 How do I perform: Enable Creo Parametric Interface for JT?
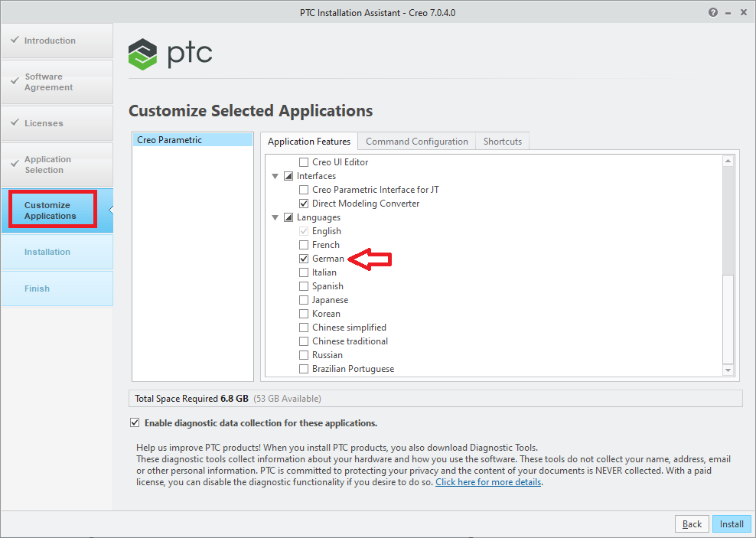pos(304,189)
